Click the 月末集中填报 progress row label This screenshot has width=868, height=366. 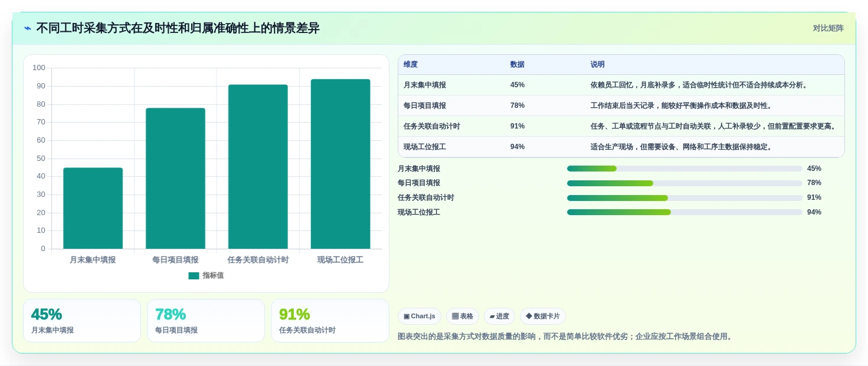click(x=419, y=169)
